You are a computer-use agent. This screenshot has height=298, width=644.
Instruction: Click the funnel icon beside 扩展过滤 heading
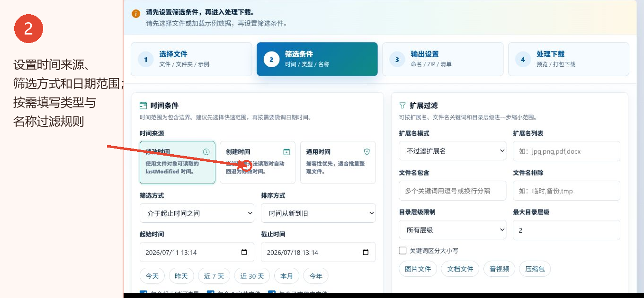[402, 105]
